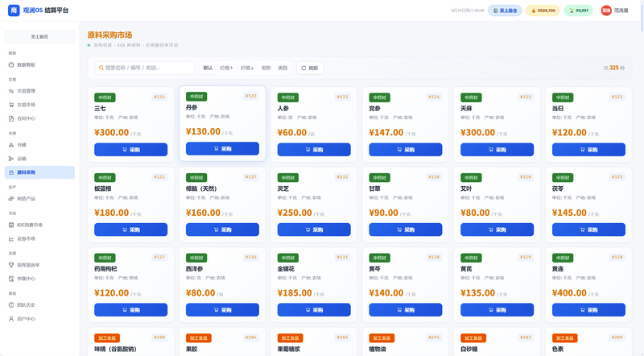This screenshot has width=644, height=356.
Task: Purchase 天麻 with its 采购 button
Action: coord(497,150)
